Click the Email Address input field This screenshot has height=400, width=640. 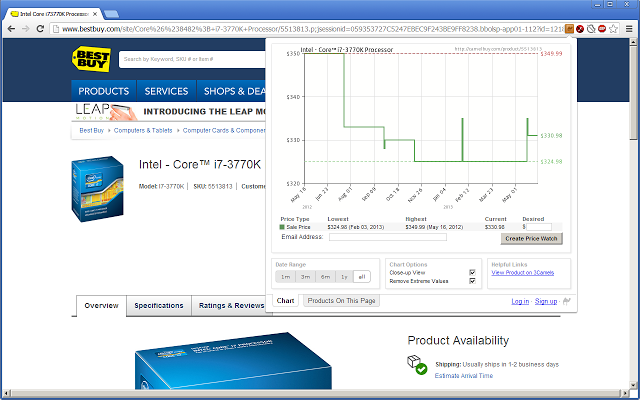click(x=388, y=237)
